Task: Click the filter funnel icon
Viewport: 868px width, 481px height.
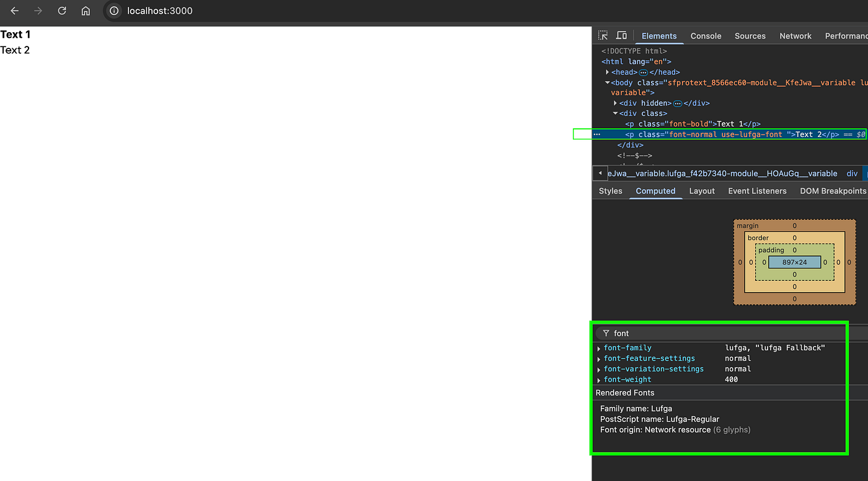Action: 606,333
